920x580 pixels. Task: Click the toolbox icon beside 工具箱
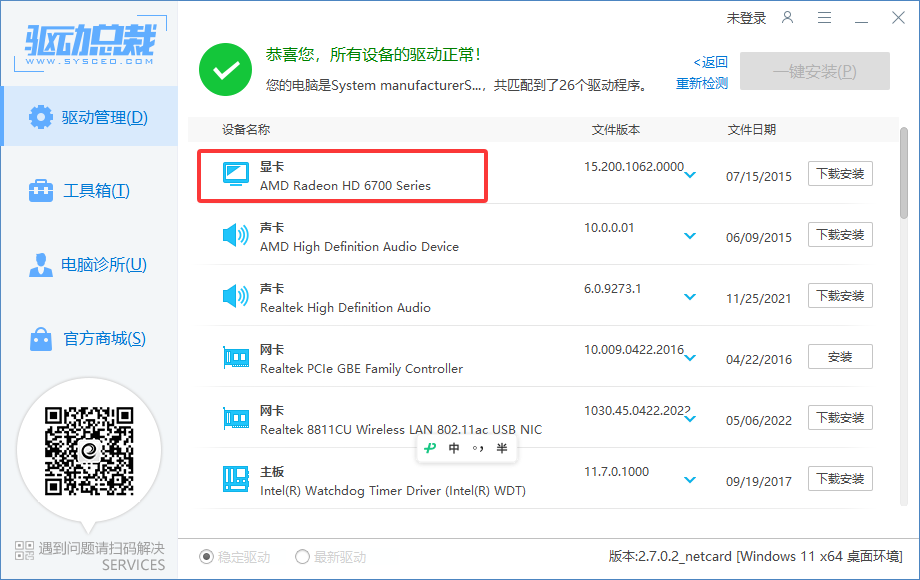tap(40, 191)
